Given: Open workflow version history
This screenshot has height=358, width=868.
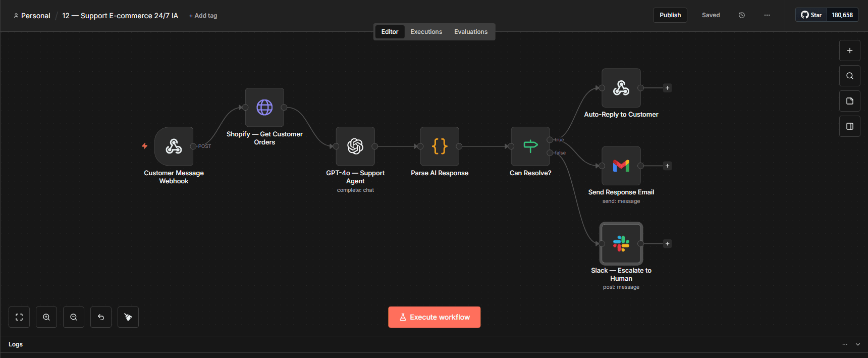Looking at the screenshot, I should click(x=742, y=15).
